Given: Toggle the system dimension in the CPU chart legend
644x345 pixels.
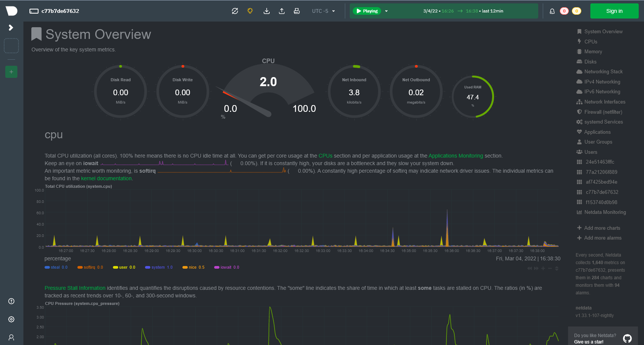Looking at the screenshot, I should coord(159,267).
